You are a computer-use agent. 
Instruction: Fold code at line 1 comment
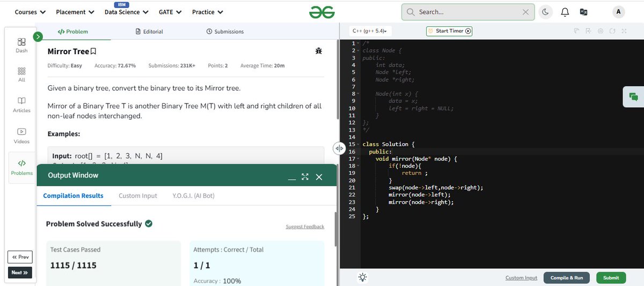(x=358, y=43)
